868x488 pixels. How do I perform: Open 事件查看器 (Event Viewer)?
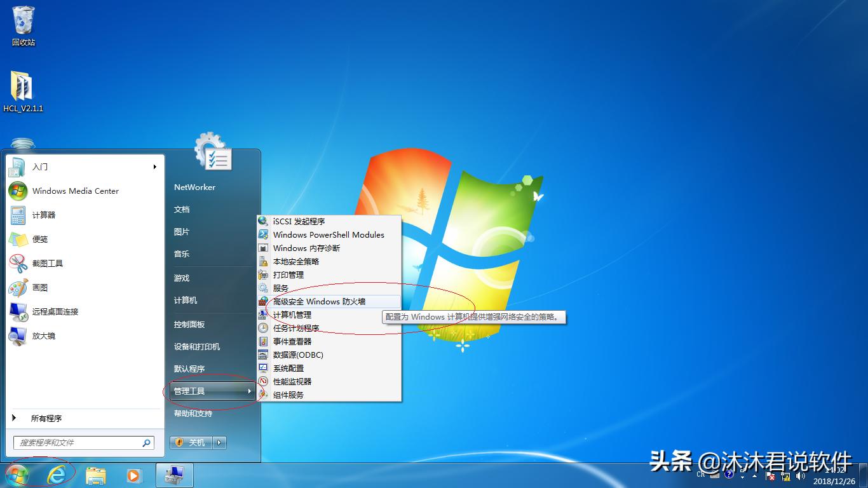(293, 341)
